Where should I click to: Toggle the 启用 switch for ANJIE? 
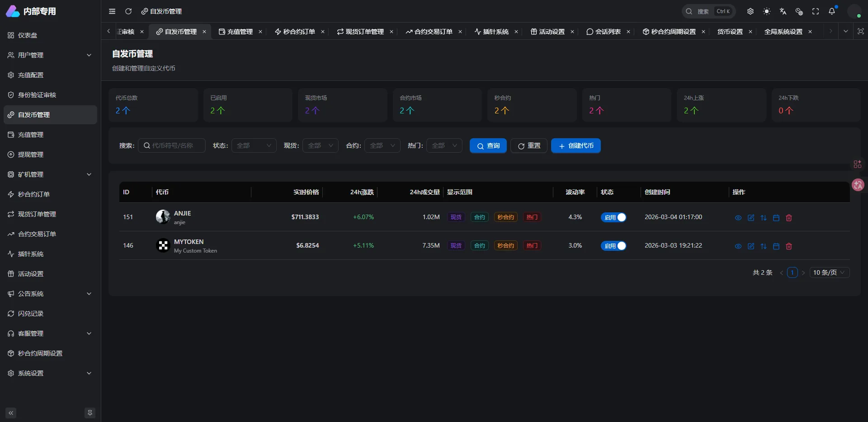pyautogui.click(x=613, y=217)
